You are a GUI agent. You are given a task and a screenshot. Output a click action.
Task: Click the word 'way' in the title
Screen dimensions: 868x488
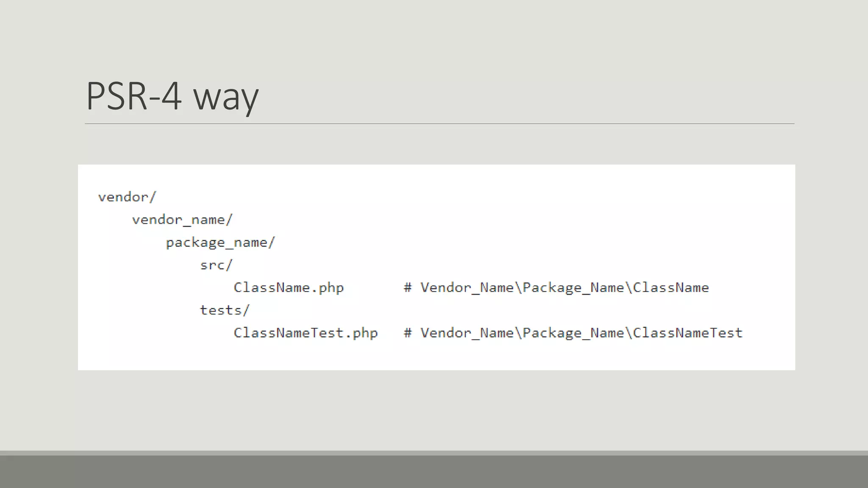coord(225,97)
